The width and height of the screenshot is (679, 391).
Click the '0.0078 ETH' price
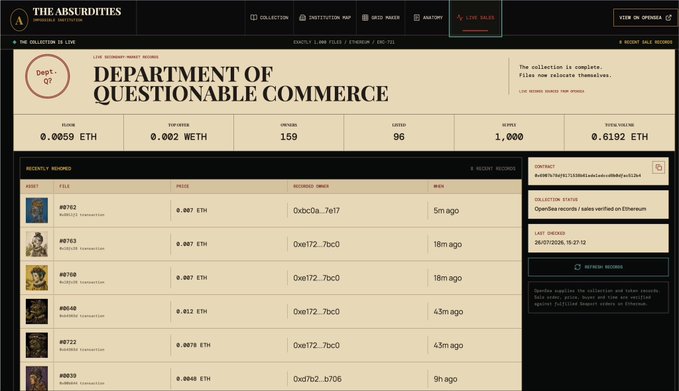193,346
